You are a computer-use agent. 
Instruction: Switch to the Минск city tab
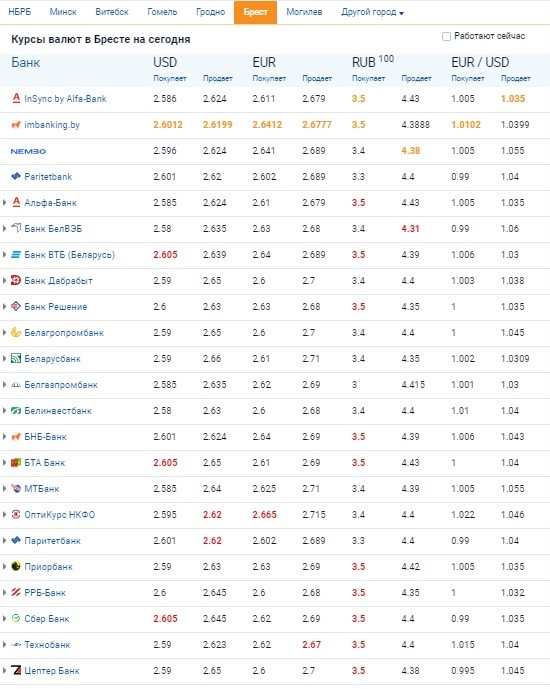click(x=63, y=12)
